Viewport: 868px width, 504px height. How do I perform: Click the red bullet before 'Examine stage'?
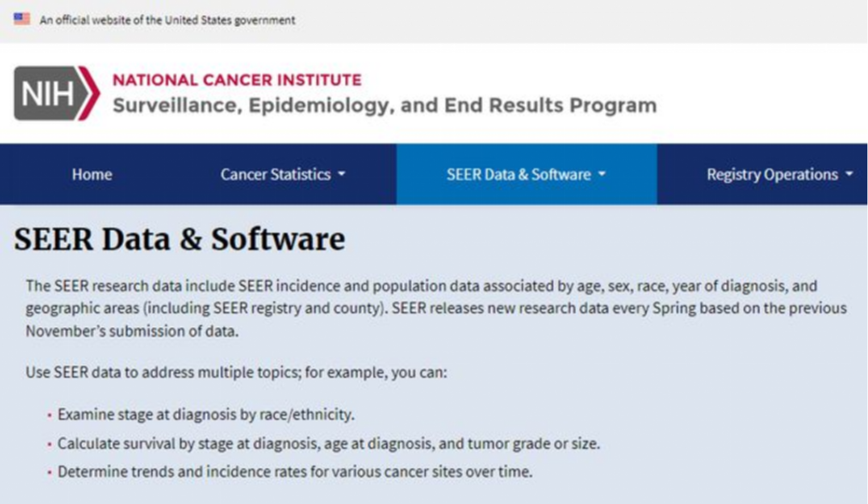coord(49,416)
